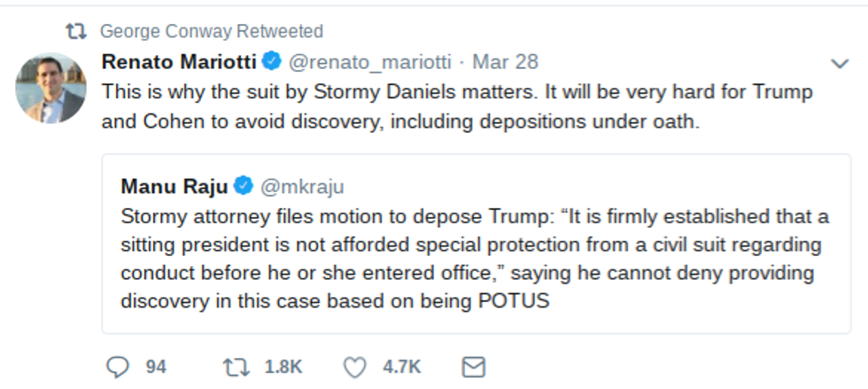Click the main tweet text about Stormy Daniels

click(x=457, y=106)
